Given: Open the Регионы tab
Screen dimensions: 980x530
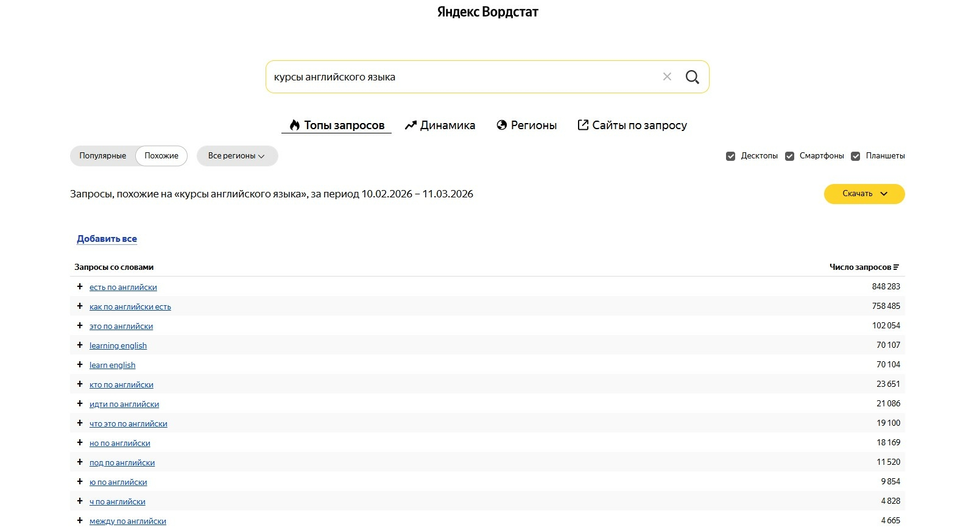Looking at the screenshot, I should [x=527, y=125].
